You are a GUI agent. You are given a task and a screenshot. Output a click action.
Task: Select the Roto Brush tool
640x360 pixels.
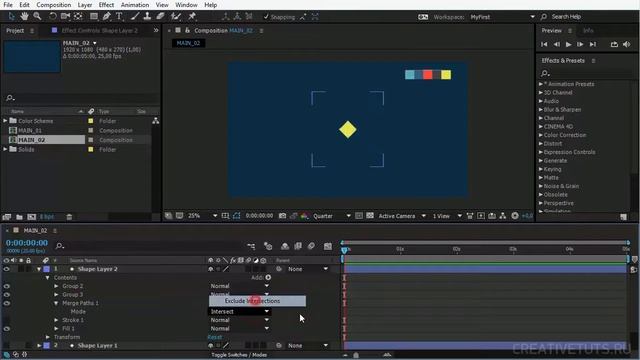coord(176,16)
